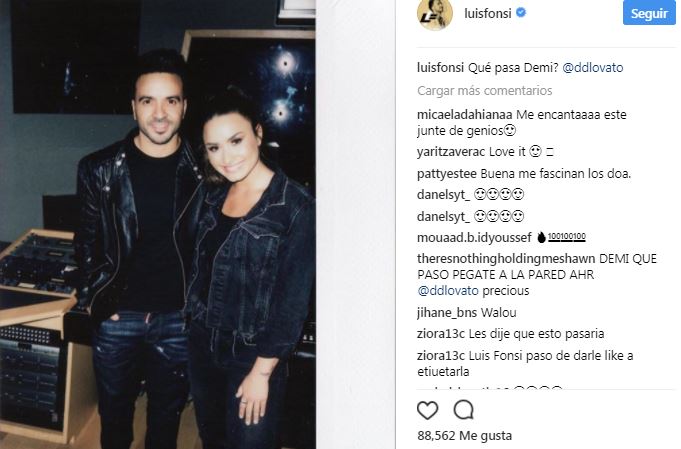Screen dimensions: 681x449
Task: Like the post with the heart icon
Action: [x=427, y=410]
